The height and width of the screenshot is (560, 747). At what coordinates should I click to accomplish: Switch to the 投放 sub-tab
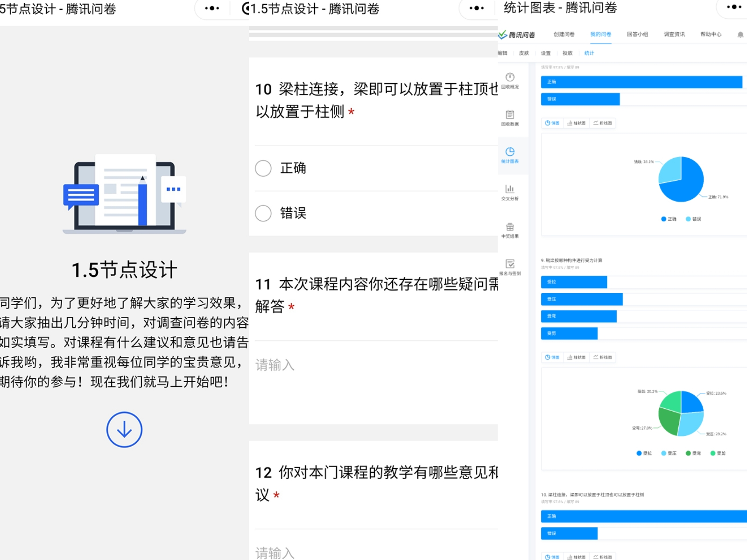point(567,53)
